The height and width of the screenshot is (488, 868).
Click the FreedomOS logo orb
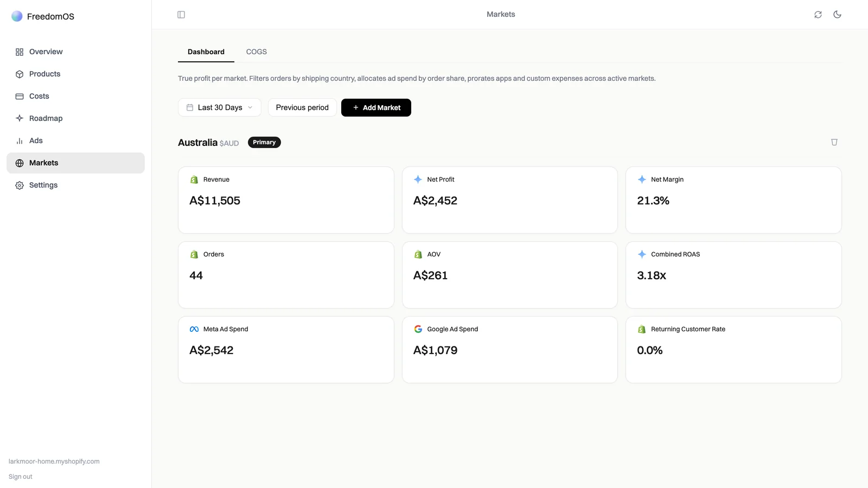point(17,16)
